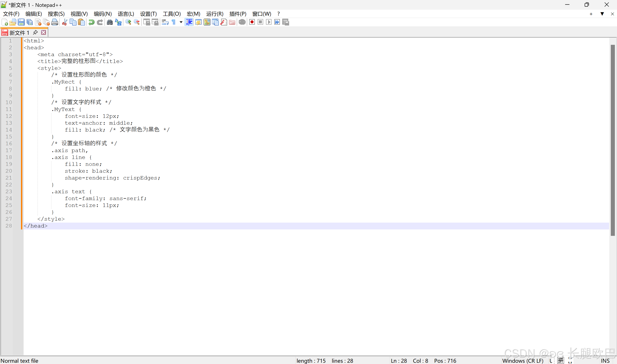Screen dimensions: 617x364
Task: Click the plus button to add a new tab
Action: coord(591,14)
